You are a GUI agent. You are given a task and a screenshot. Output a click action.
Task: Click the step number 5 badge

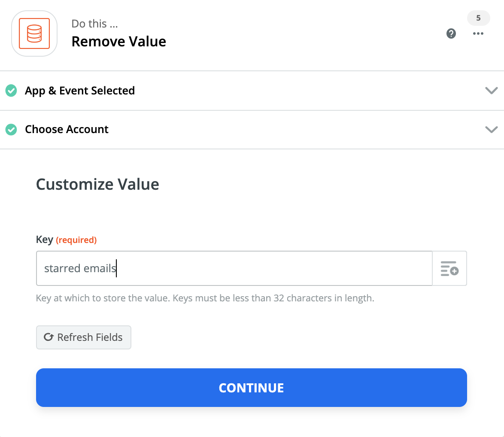tap(478, 18)
